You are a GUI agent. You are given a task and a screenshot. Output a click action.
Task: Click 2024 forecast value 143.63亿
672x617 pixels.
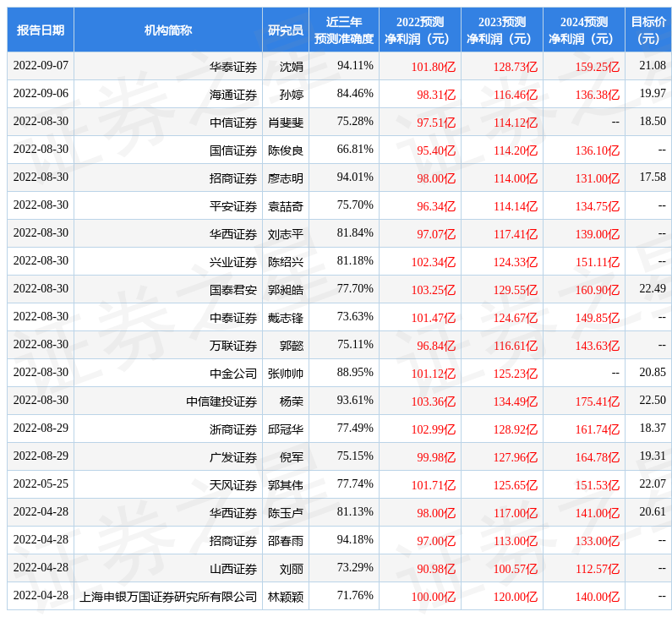point(598,346)
